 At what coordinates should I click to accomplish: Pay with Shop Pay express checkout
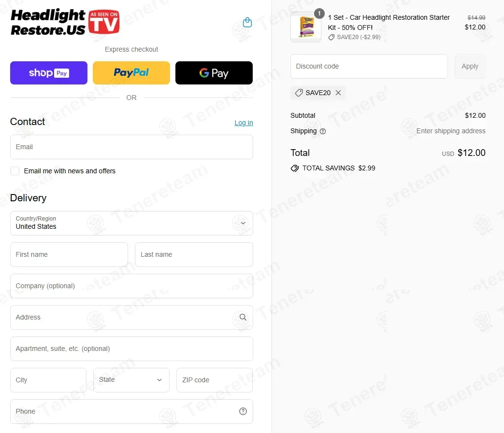pyautogui.click(x=49, y=73)
